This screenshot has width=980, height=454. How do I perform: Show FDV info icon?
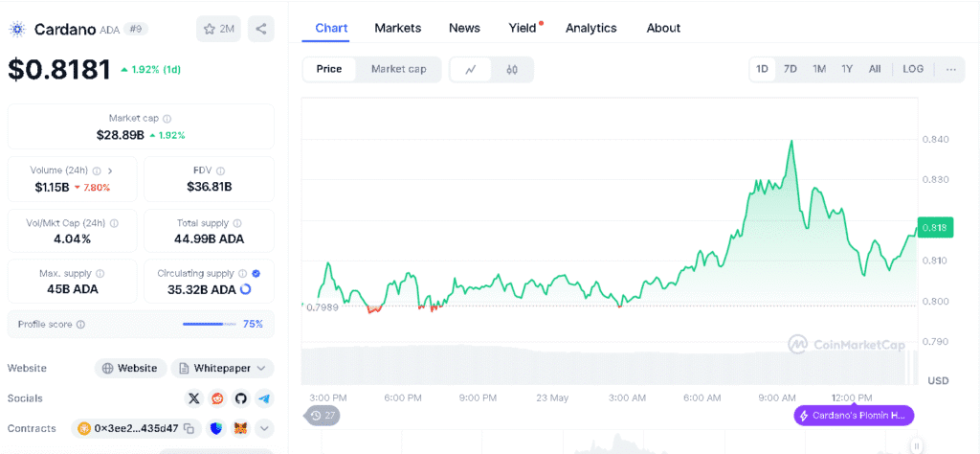[221, 170]
